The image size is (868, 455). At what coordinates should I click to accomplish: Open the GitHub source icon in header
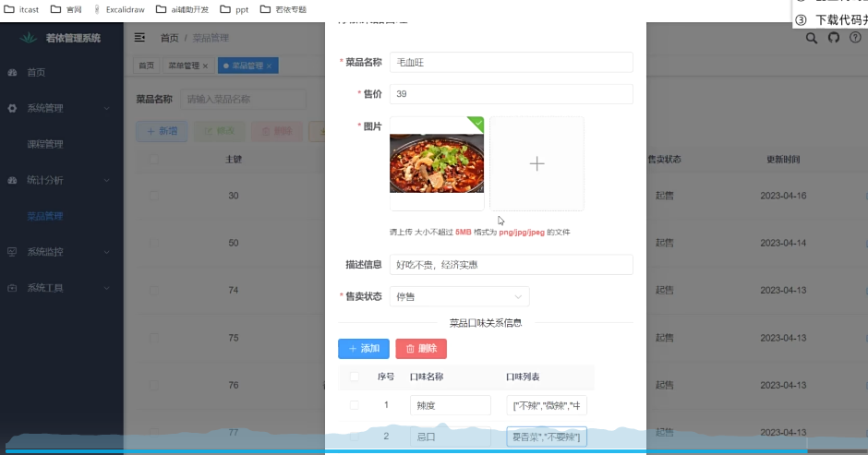[834, 38]
